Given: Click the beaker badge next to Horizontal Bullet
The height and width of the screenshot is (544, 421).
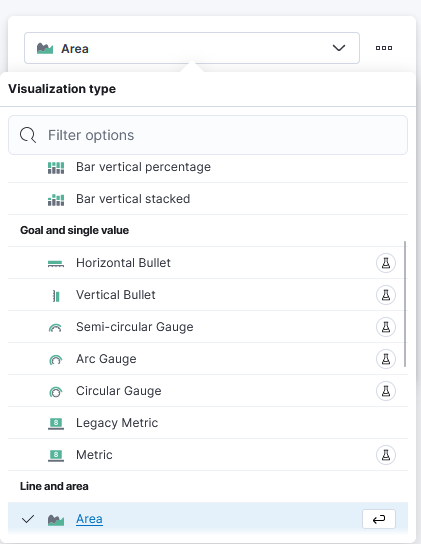Looking at the screenshot, I should 386,263.
